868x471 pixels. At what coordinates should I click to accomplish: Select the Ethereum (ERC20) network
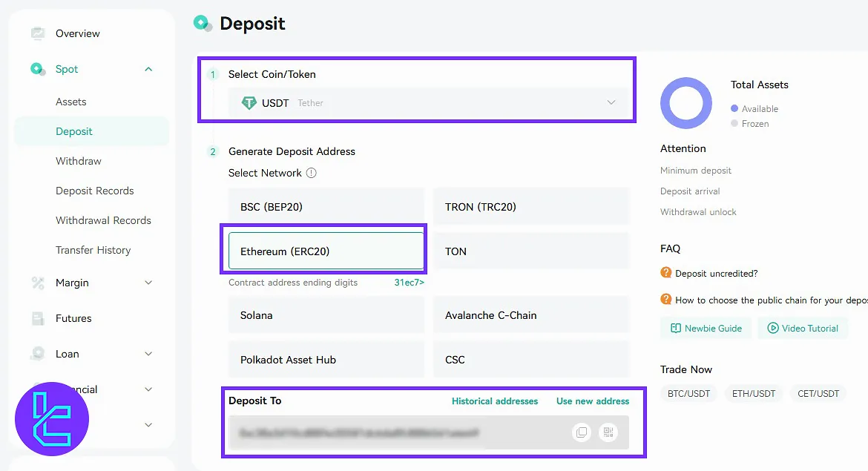326,251
